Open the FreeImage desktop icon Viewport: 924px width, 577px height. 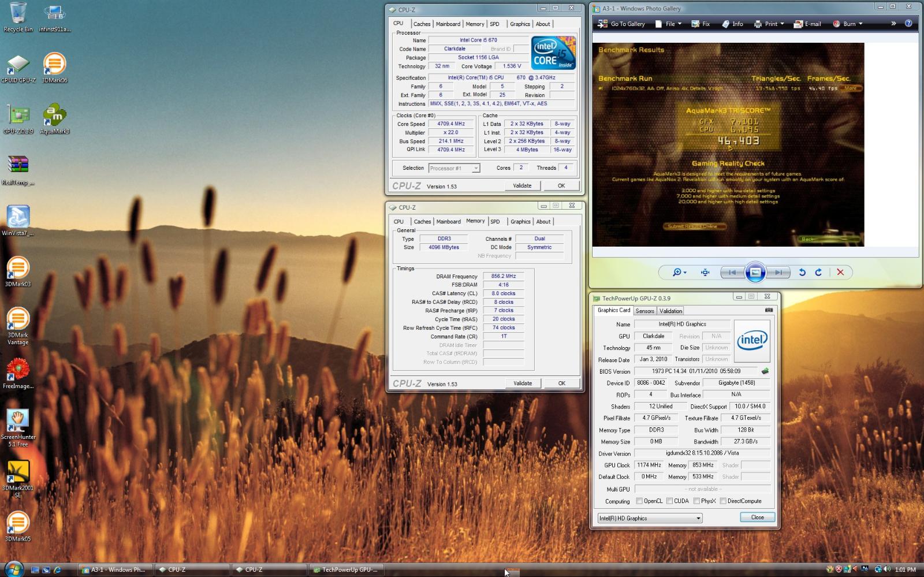18,374
